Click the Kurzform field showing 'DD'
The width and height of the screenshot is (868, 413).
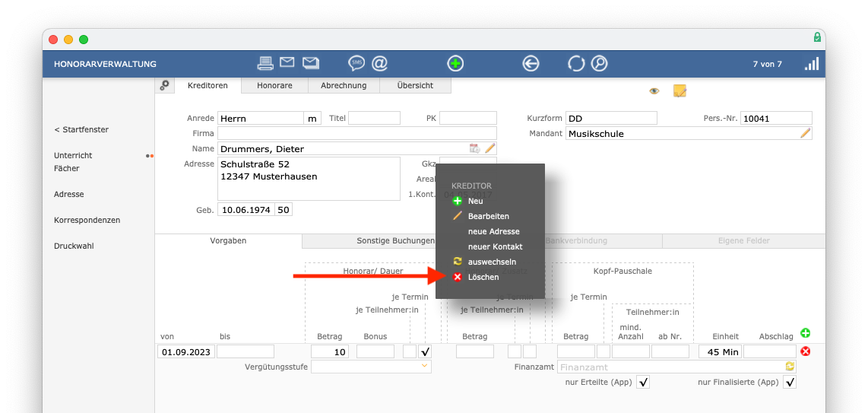tap(611, 118)
